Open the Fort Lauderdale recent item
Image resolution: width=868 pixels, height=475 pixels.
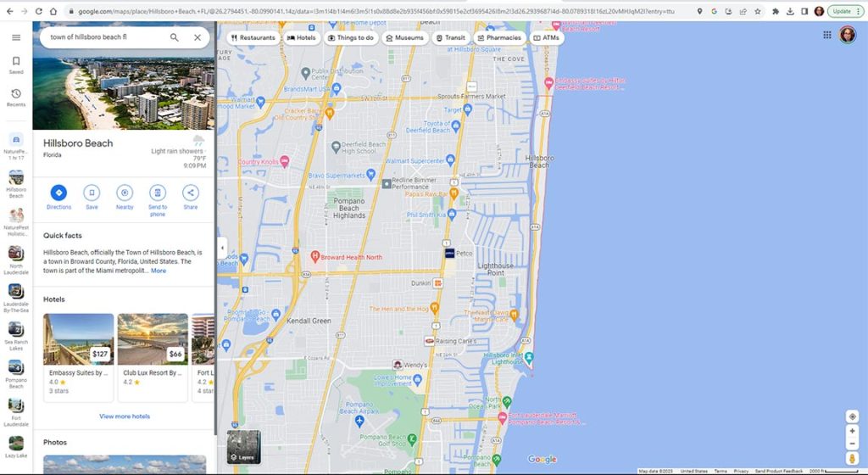(x=16, y=412)
